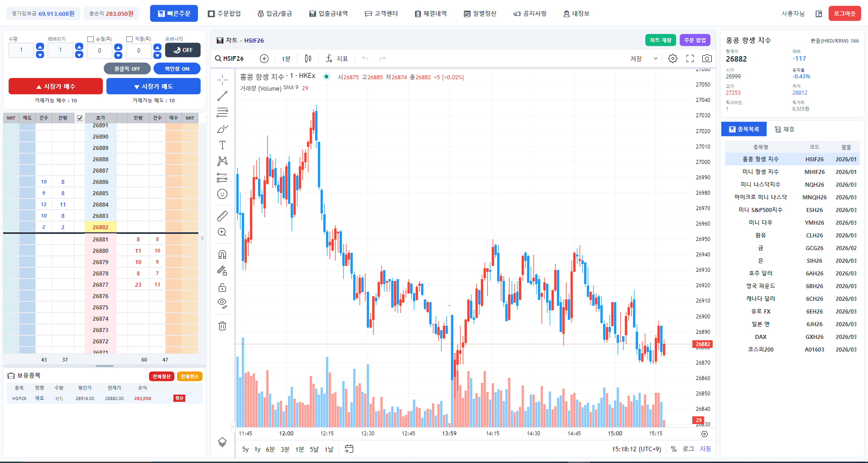
Task: Open the 체결내역 menu
Action: point(431,14)
